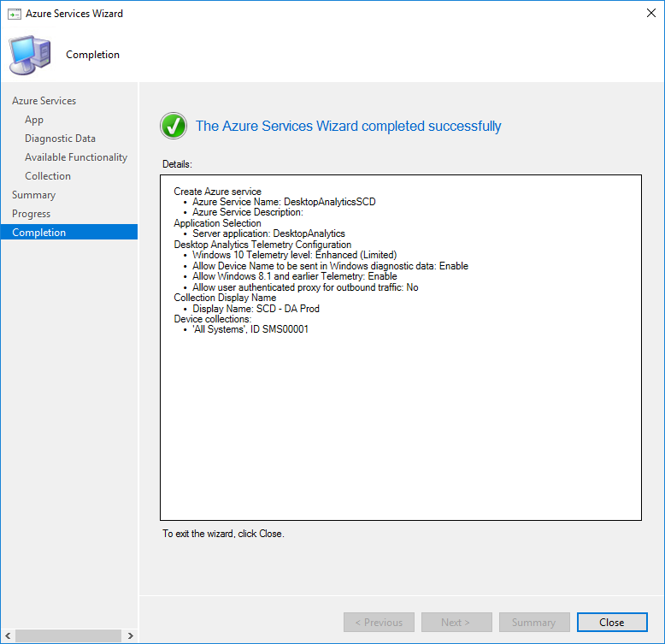665x644 pixels.
Task: Click 'Desktop Analytics Telemetry Configuration' heading
Action: pos(262,245)
